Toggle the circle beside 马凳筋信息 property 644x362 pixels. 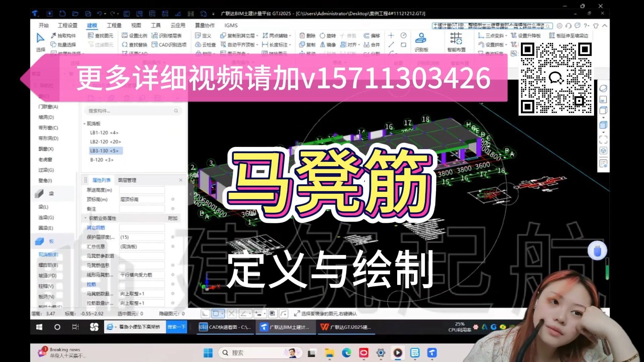click(x=173, y=265)
